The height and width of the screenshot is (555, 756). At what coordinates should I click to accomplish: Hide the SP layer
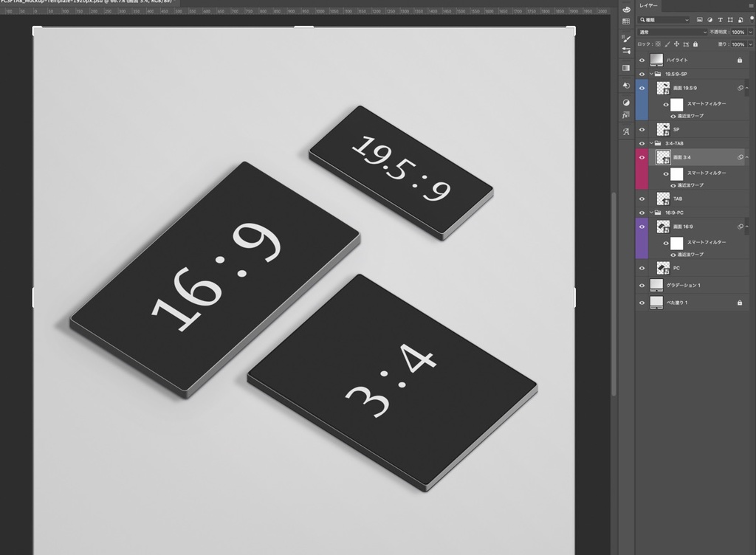(642, 130)
